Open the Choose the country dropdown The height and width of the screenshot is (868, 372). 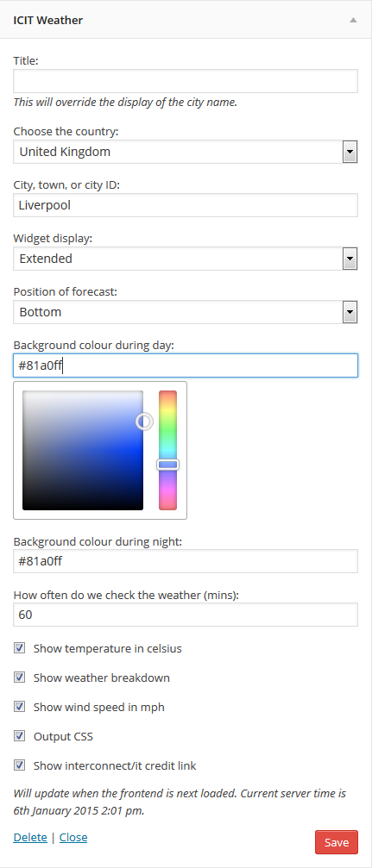click(186, 152)
